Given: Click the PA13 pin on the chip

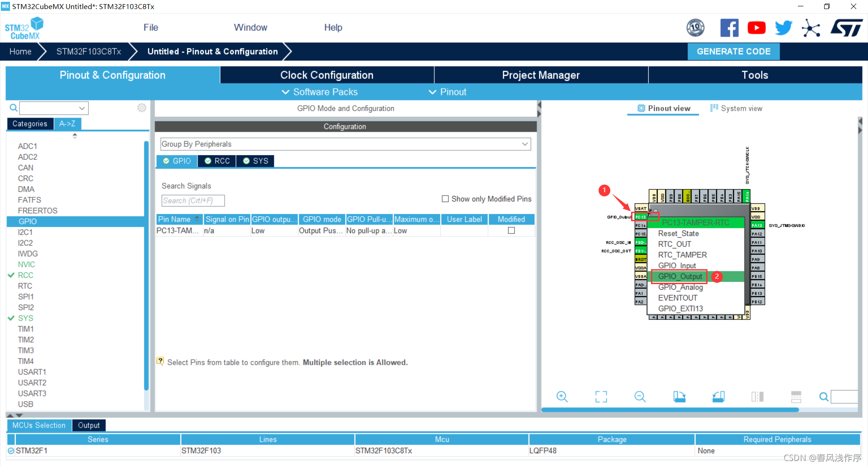Looking at the screenshot, I should [757, 225].
